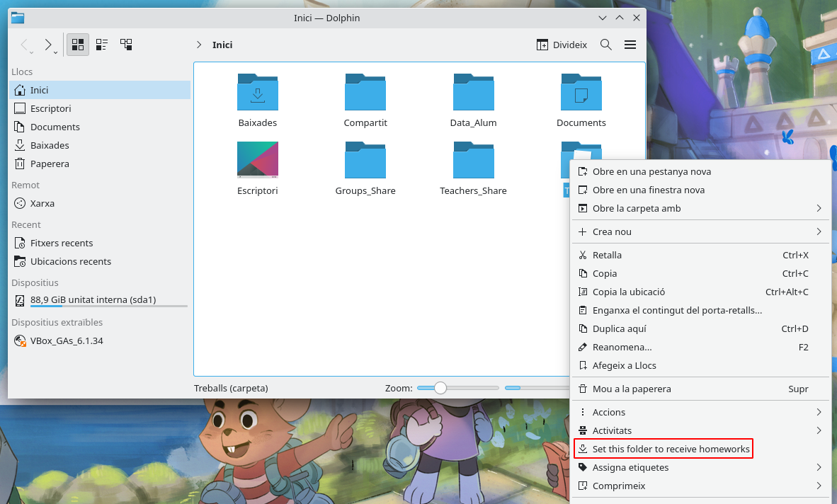Open Xarxa network location
837x504 pixels.
pos(42,203)
